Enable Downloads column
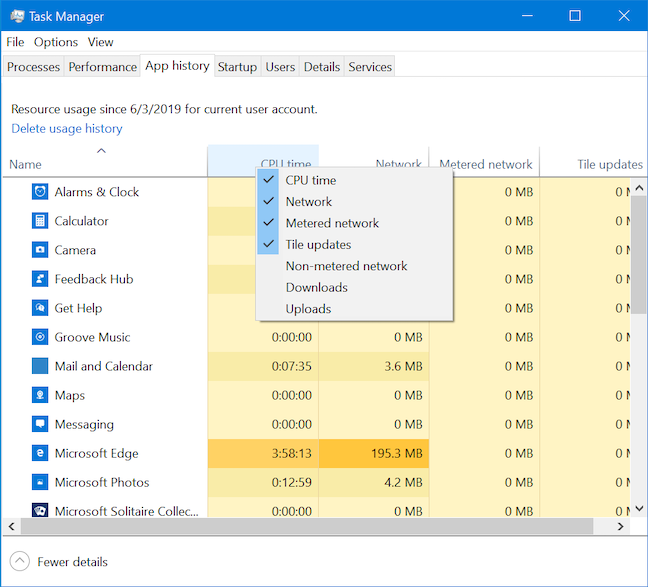 click(x=355, y=287)
